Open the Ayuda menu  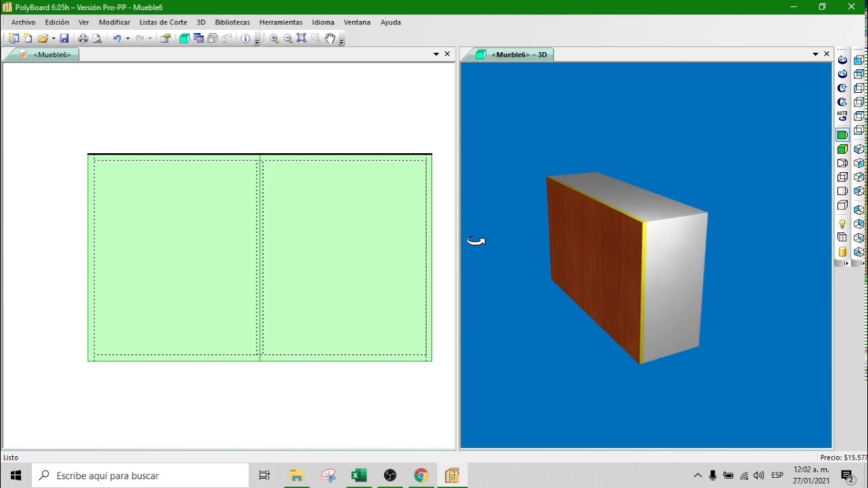click(391, 22)
